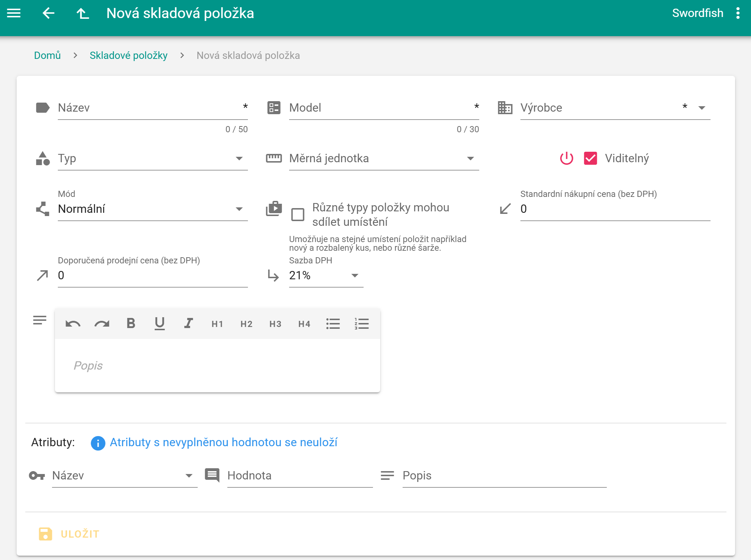Click the redo icon in editor toolbar
Image resolution: width=751 pixels, height=560 pixels.
click(x=102, y=324)
